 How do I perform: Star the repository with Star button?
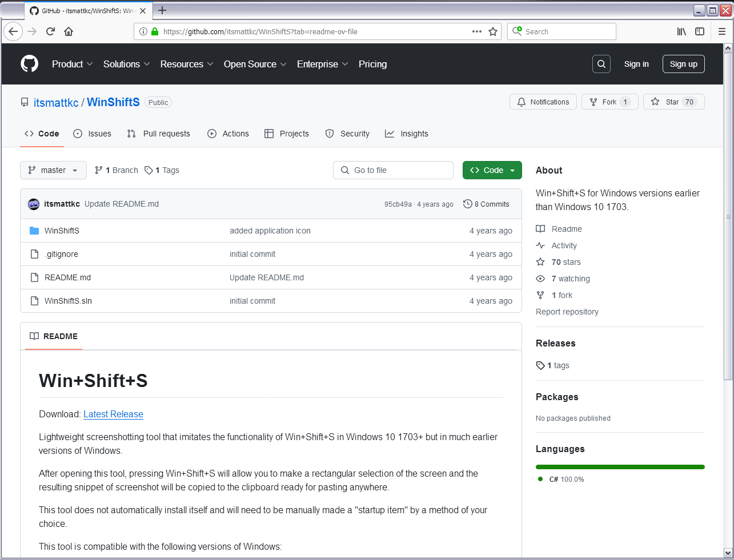pos(674,102)
